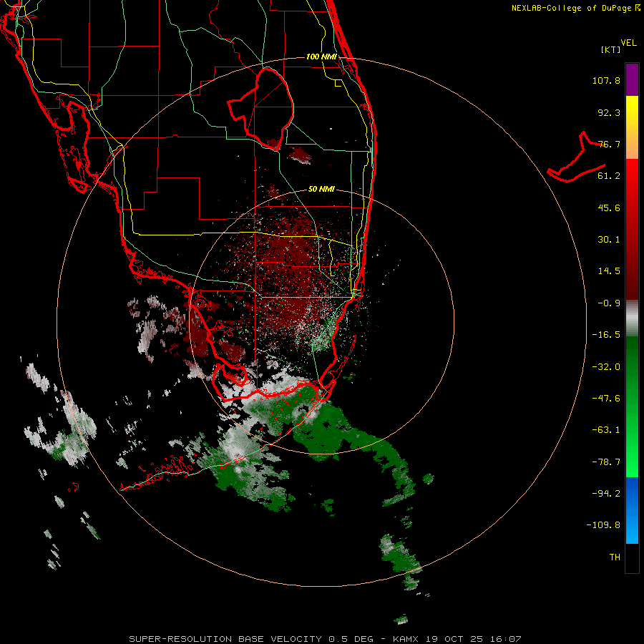
Task: Click the -78.7 velocity scale value
Action: [606, 462]
